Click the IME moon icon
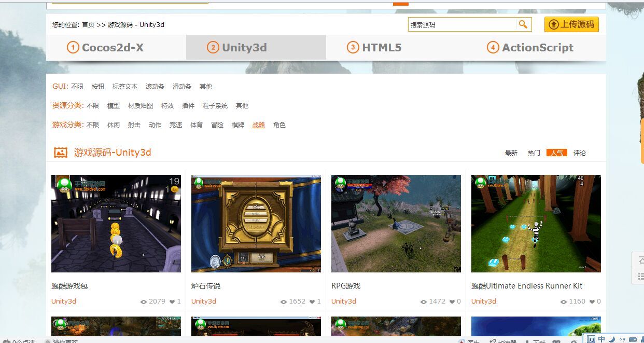The image size is (644, 343). [612, 339]
